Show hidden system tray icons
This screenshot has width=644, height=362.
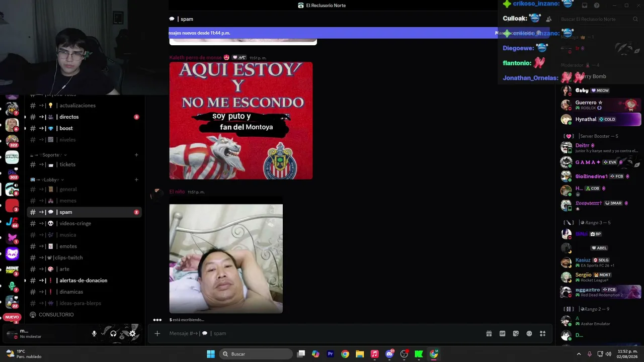pos(579,354)
